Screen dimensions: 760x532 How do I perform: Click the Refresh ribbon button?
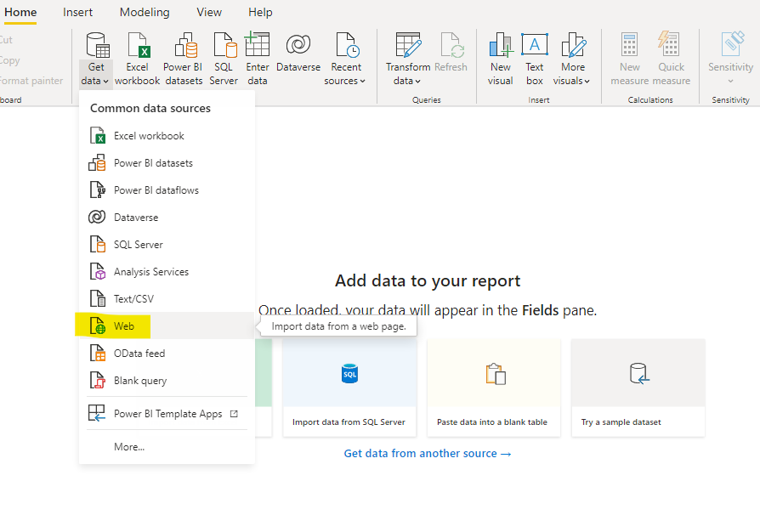451,53
